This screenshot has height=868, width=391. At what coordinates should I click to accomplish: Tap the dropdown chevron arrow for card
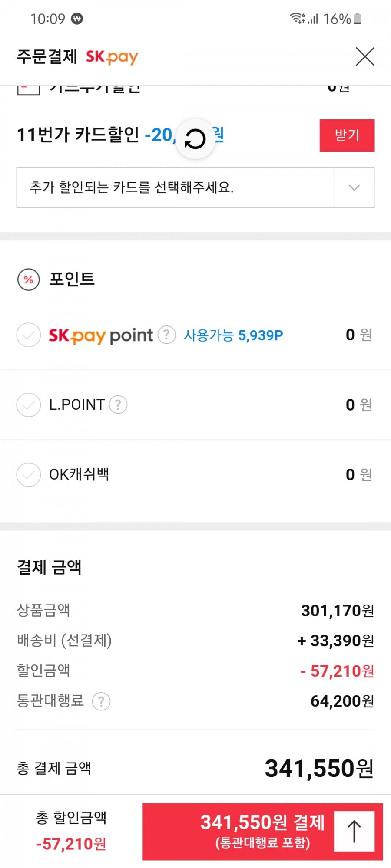354,187
